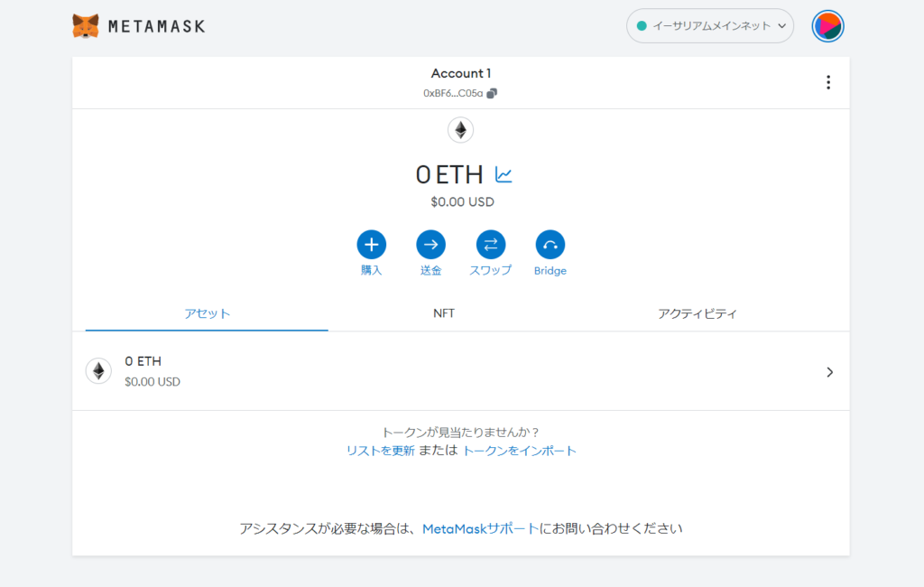The image size is (924, 587).
Task: Click the 送金 (Send) arrow icon
Action: tap(430, 244)
